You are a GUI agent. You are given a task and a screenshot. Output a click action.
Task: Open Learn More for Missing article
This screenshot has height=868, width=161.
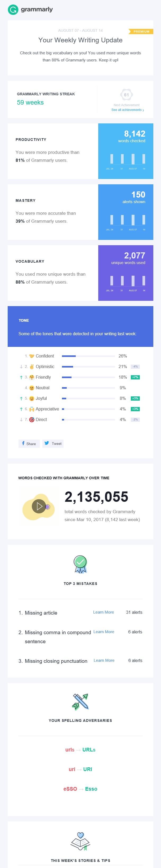pyautogui.click(x=103, y=612)
